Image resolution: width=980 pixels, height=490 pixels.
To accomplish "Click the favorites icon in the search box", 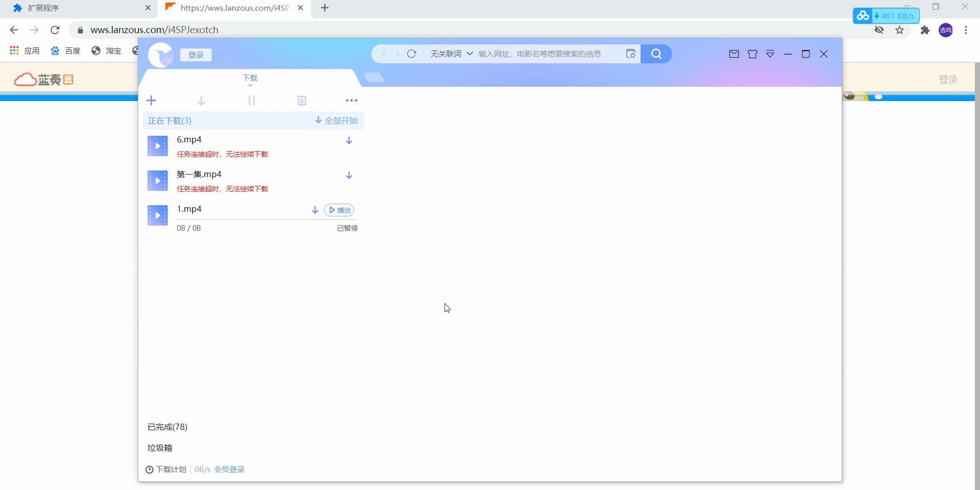I will point(631,54).
